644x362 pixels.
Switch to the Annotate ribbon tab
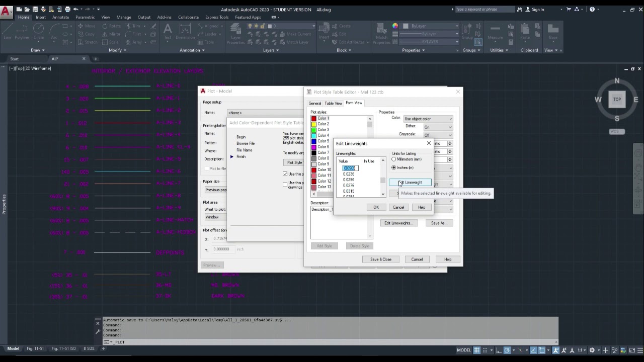60,17
